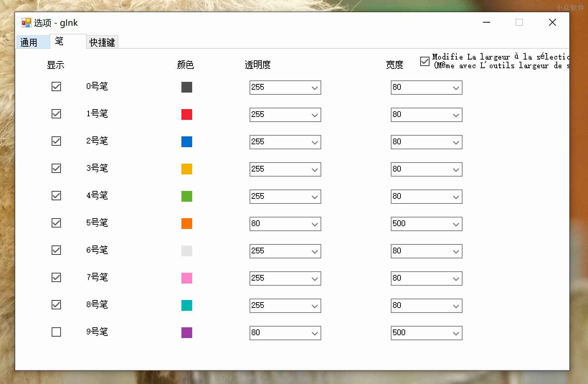Click the orange color swatch of 5号笔

(x=186, y=223)
